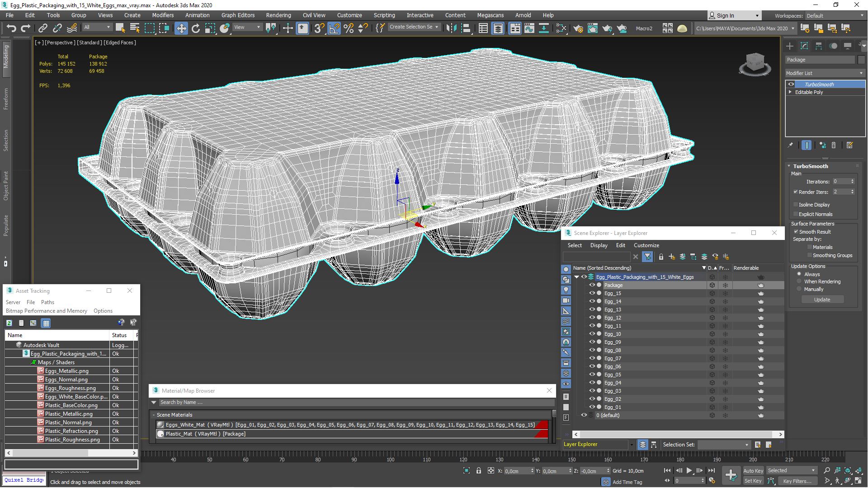Enable the Isoline Display checkbox
This screenshot has height=488, width=868.
[796, 205]
